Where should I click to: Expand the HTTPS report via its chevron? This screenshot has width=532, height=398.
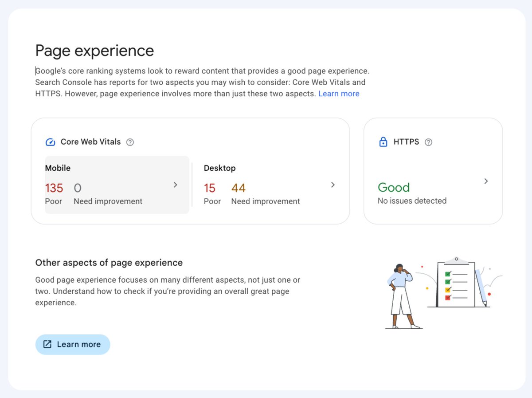(x=486, y=181)
